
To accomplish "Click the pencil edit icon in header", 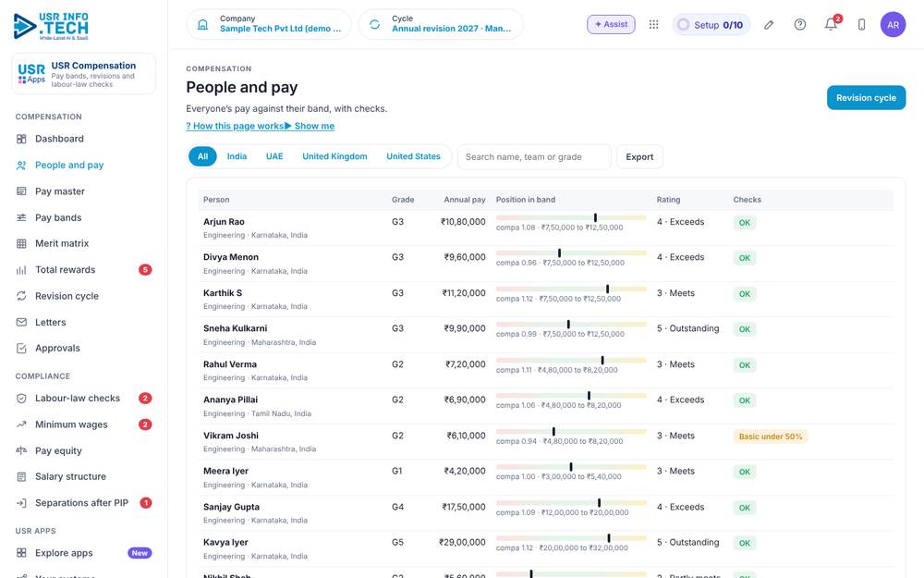I will pyautogui.click(x=769, y=25).
